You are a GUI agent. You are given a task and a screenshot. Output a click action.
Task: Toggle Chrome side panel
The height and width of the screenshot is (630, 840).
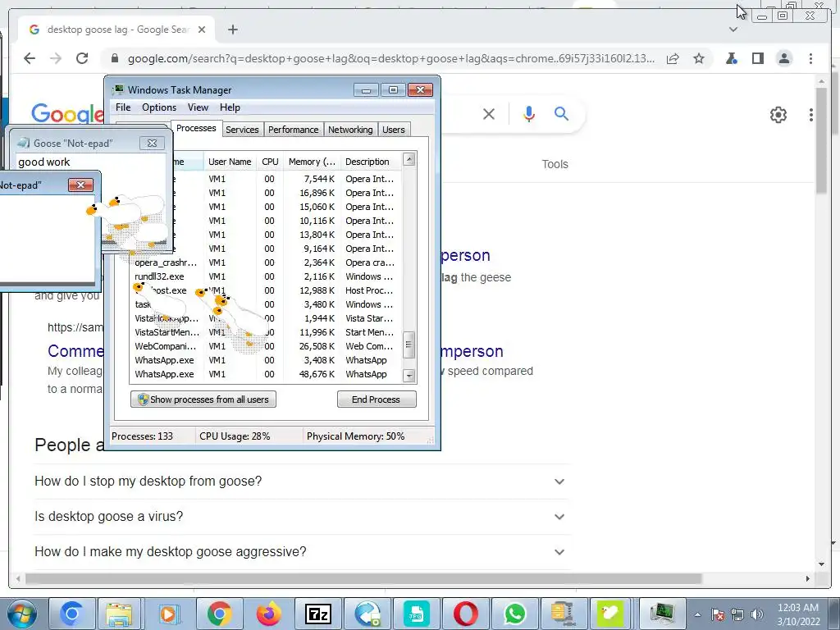(757, 58)
